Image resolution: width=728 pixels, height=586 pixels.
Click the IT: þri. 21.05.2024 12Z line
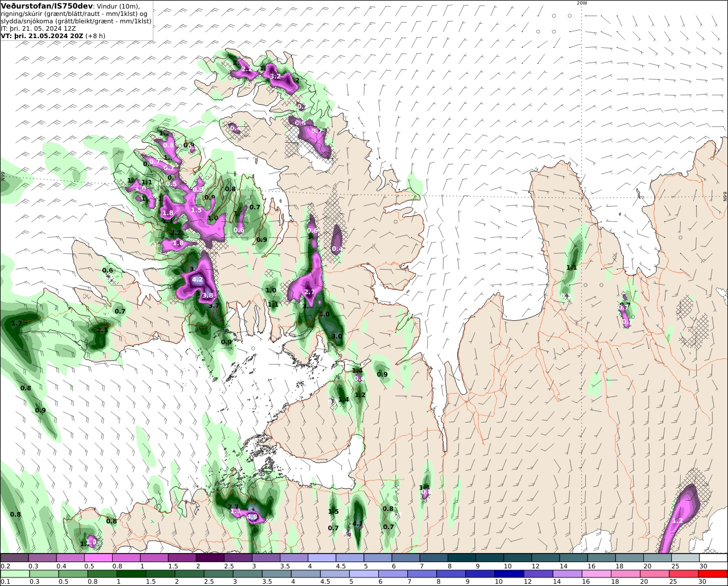38,28
